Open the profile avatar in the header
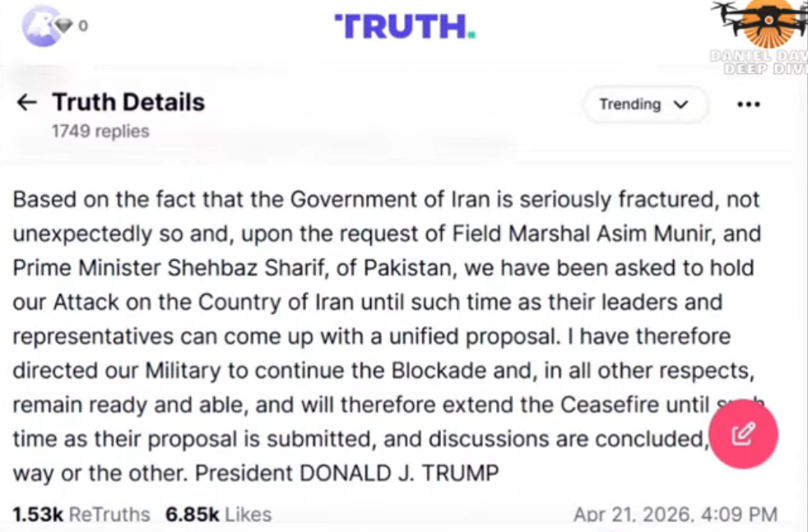This screenshot has width=808, height=532. click(x=41, y=25)
